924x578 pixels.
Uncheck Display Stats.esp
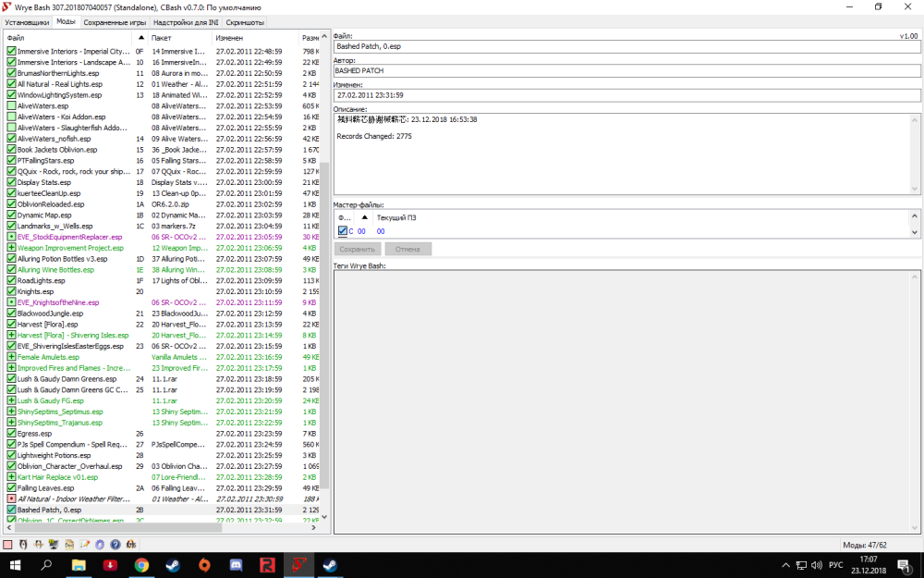(11, 182)
